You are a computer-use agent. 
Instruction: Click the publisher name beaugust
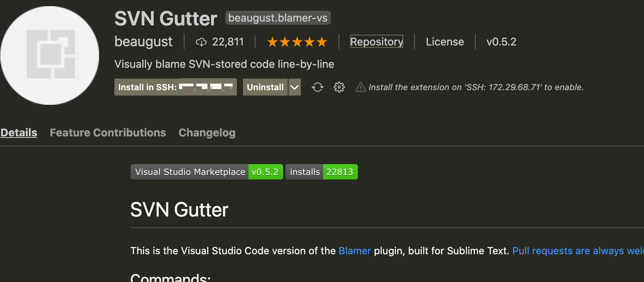coord(143,42)
